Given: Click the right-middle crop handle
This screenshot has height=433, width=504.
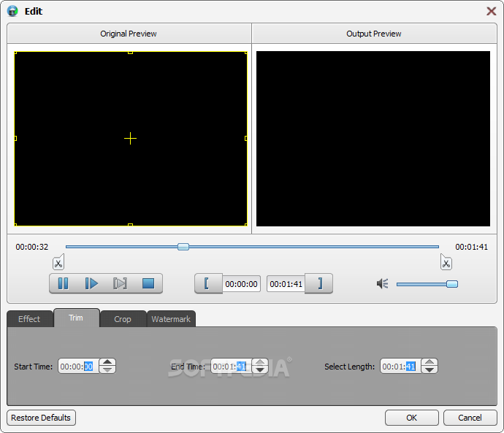Looking at the screenshot, I should (x=246, y=139).
